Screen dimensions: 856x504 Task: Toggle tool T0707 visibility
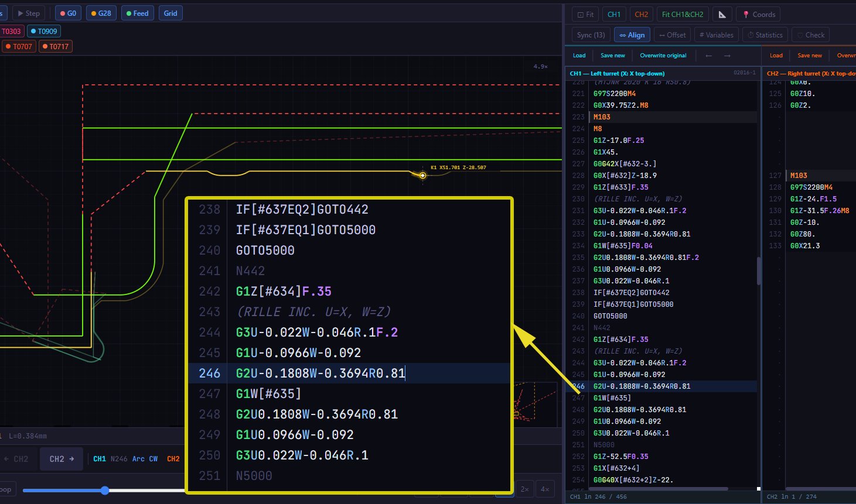(19, 47)
